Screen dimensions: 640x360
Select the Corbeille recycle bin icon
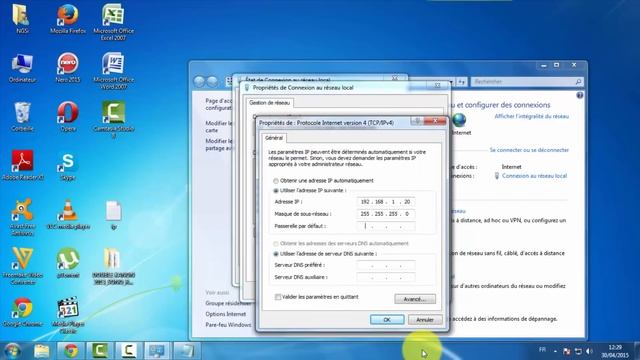(22, 117)
